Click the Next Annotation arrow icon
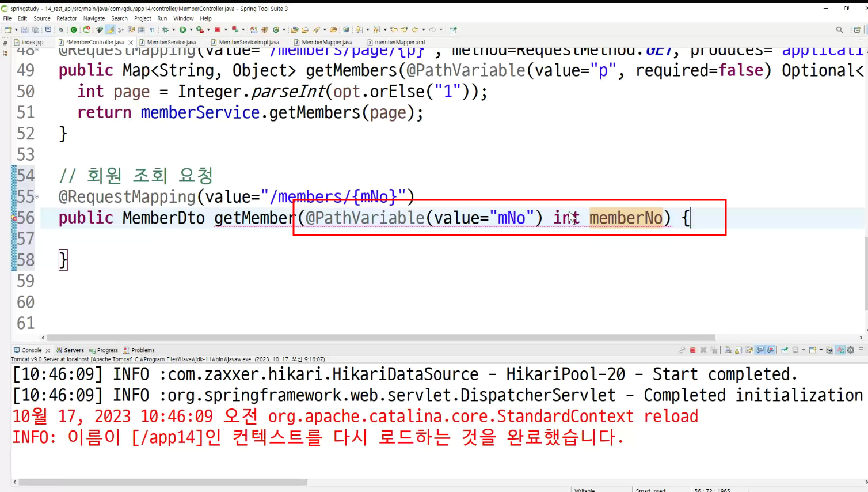Screen dimensions: 868x492 pos(359,30)
